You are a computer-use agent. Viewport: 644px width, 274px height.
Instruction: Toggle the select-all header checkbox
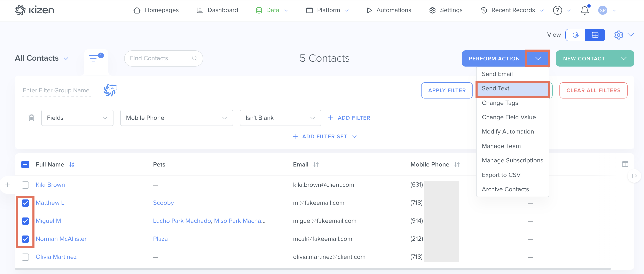pos(25,164)
